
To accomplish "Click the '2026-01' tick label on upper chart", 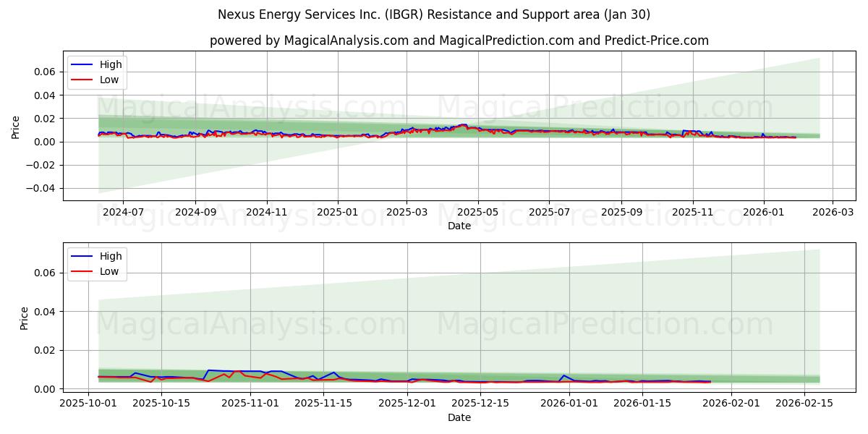I will (x=764, y=213).
